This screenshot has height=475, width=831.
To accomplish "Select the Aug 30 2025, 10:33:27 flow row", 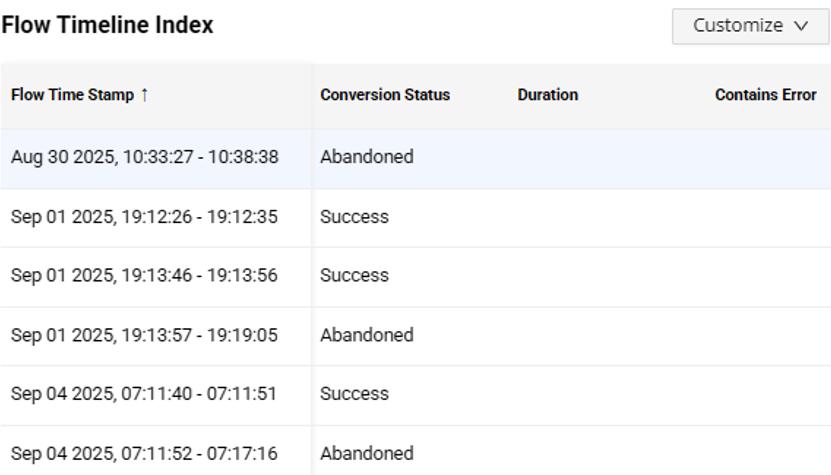I will 145,157.
